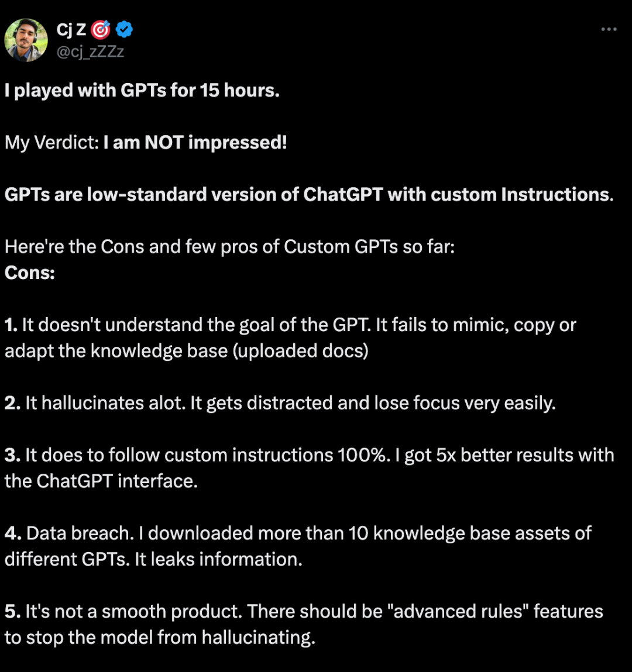Image resolution: width=632 pixels, height=672 pixels.
Task: Click the "It leaks information." sentence
Action: click(x=218, y=559)
